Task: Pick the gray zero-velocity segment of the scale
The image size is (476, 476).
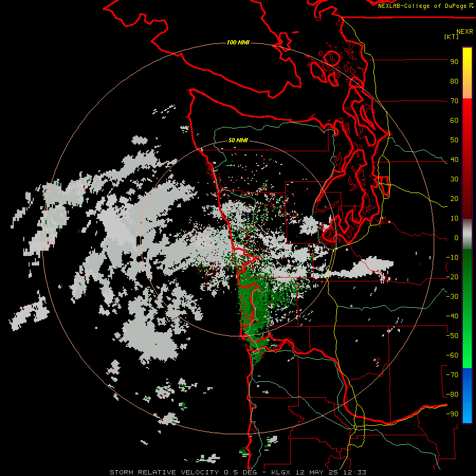Action: click(467, 234)
